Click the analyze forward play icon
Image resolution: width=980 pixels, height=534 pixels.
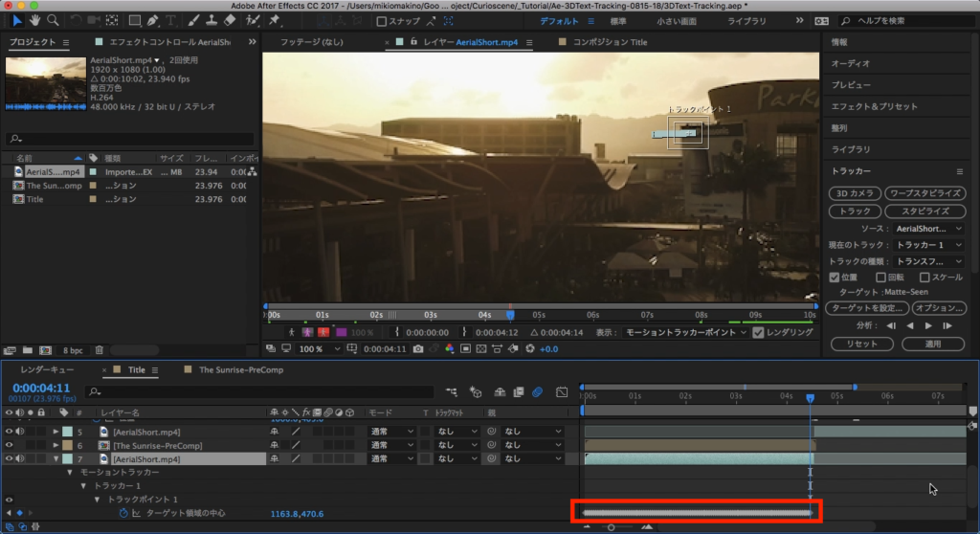pyautogui.click(x=928, y=325)
